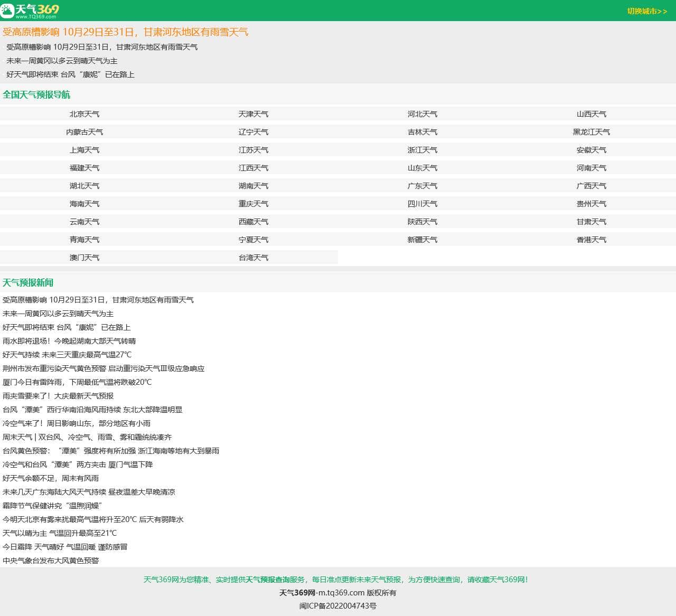Go to 广东天气 forecast

click(422, 186)
